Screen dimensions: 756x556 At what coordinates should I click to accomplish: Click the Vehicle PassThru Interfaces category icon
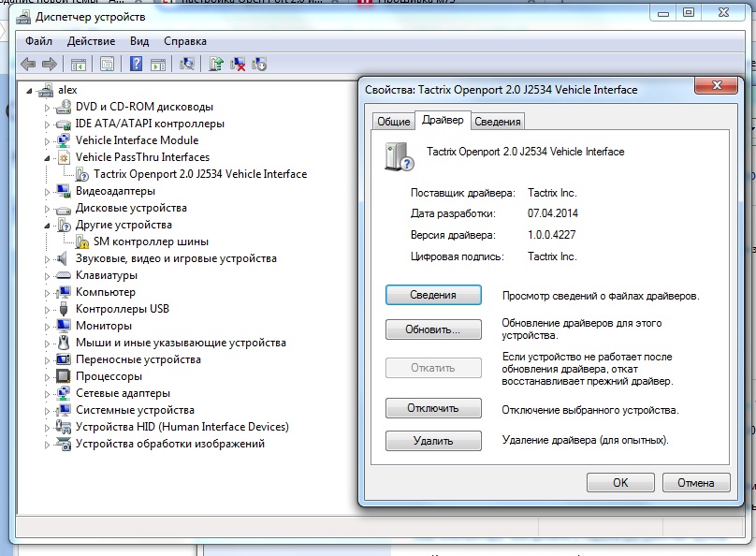point(64,157)
